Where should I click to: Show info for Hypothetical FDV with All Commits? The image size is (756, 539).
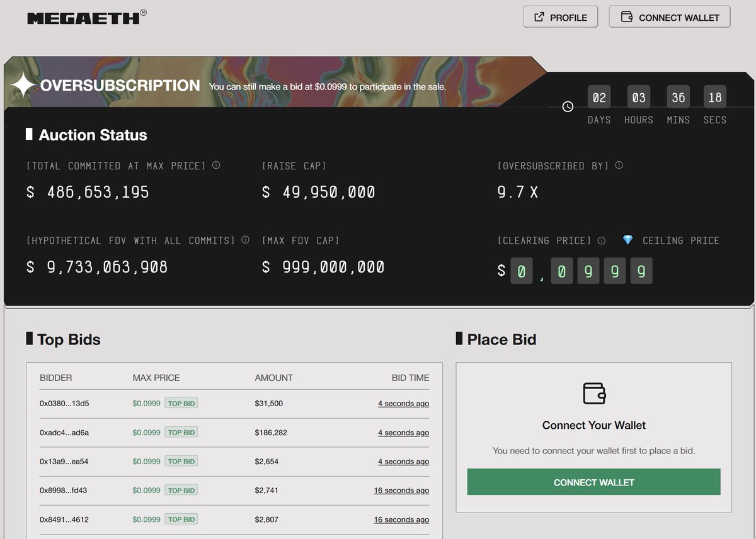pos(245,240)
